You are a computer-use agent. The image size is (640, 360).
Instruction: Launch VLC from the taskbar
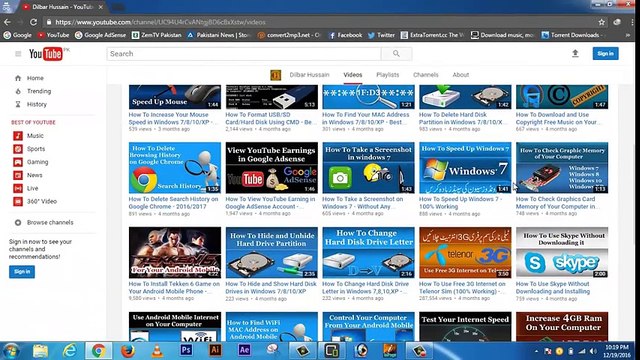[157, 351]
